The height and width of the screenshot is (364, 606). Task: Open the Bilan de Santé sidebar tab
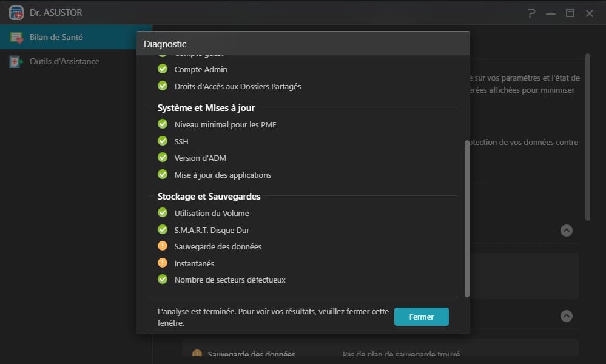76,37
